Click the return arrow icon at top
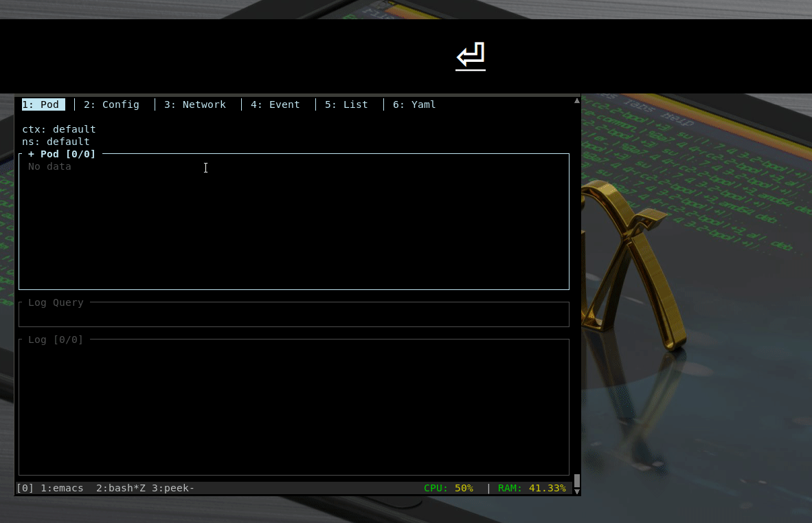The image size is (812, 523). coord(470,56)
